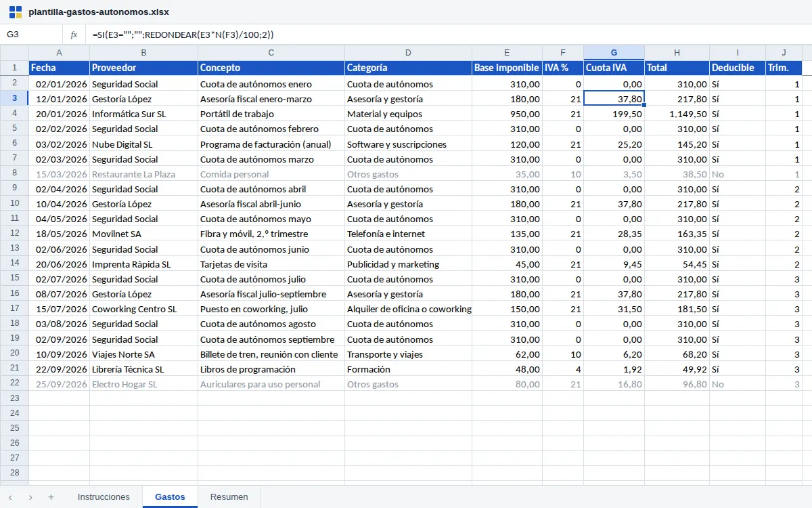Select the Gastos sheet tab
The image size is (812, 508).
point(170,497)
